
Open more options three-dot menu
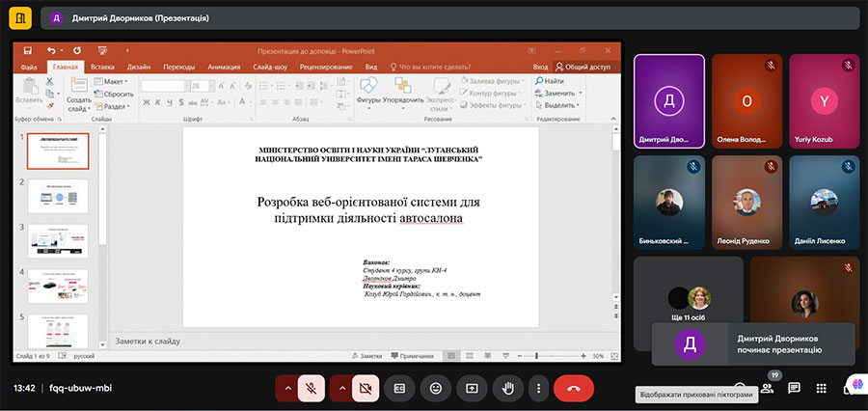[x=539, y=388]
